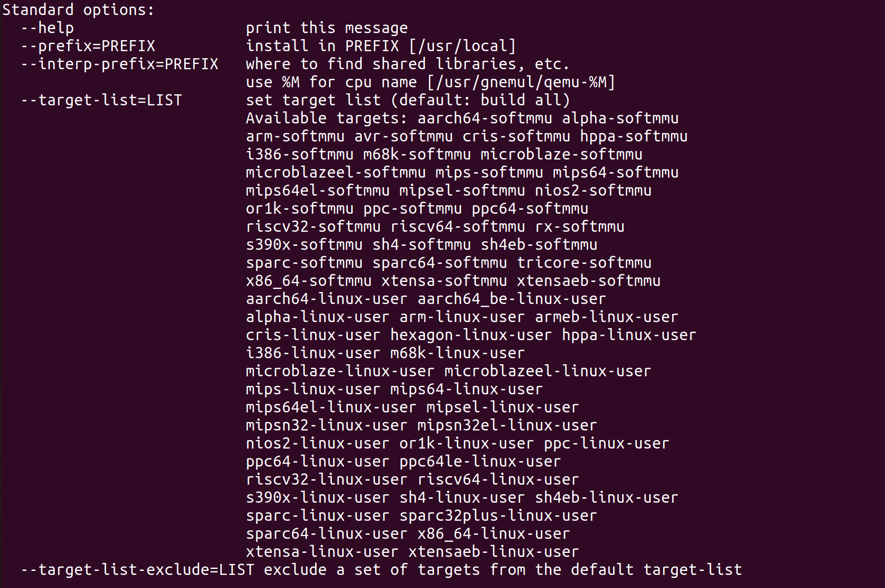The height and width of the screenshot is (588, 885).
Task: Click the --target-list-exclude=LIST option
Action: [137, 570]
